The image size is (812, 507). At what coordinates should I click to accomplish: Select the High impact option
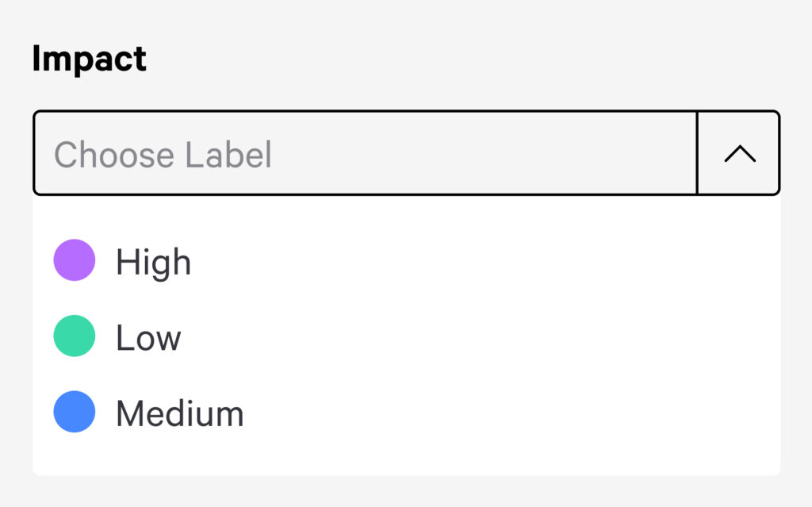tap(153, 262)
